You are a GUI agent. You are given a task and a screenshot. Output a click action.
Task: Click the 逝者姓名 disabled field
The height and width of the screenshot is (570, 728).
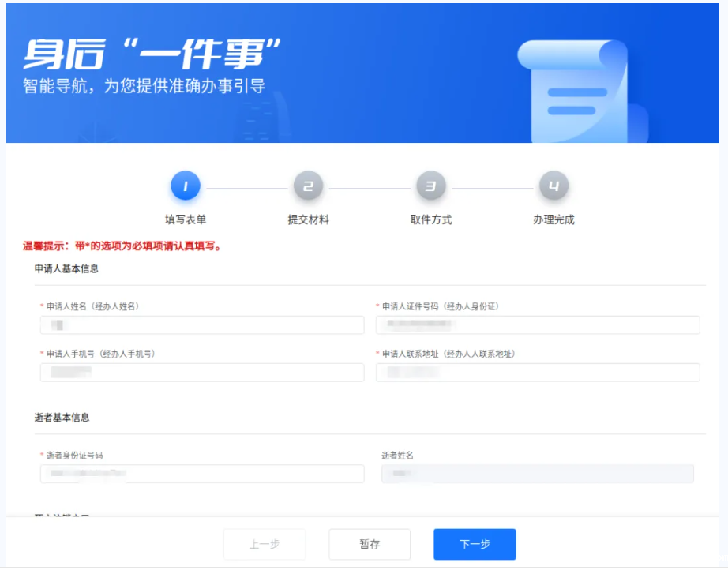click(x=538, y=474)
